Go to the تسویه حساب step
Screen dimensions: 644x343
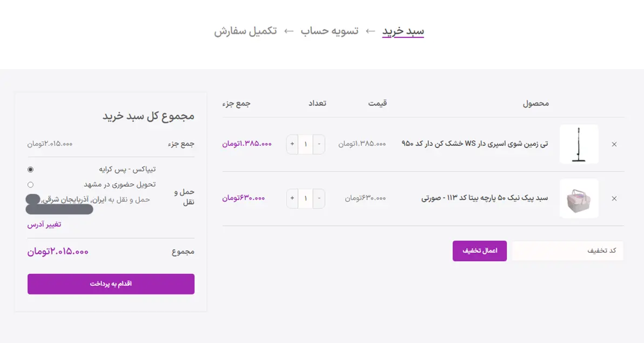coord(330,31)
